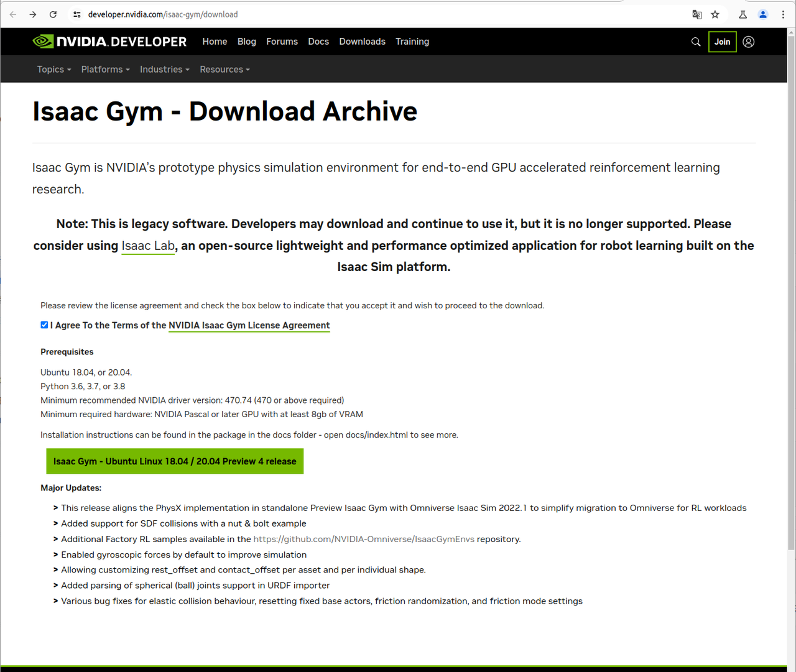
Task: Click the installation instructions sentence
Action: click(x=249, y=435)
